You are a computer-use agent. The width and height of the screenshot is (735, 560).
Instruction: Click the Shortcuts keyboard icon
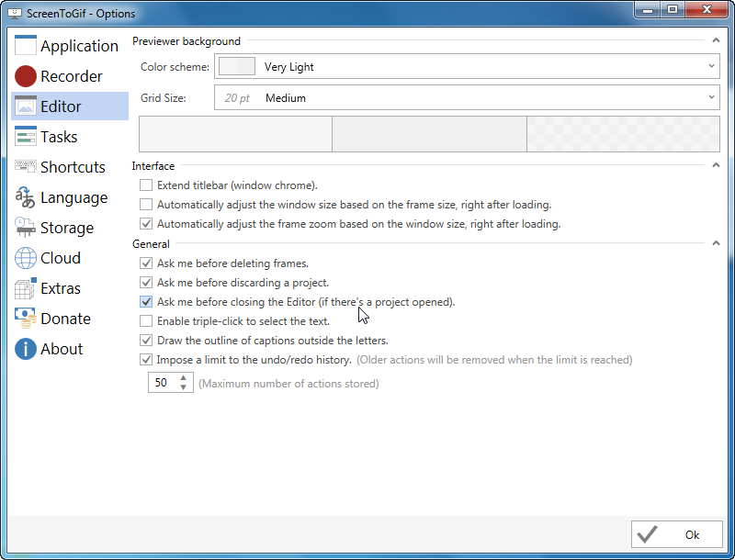pos(26,166)
